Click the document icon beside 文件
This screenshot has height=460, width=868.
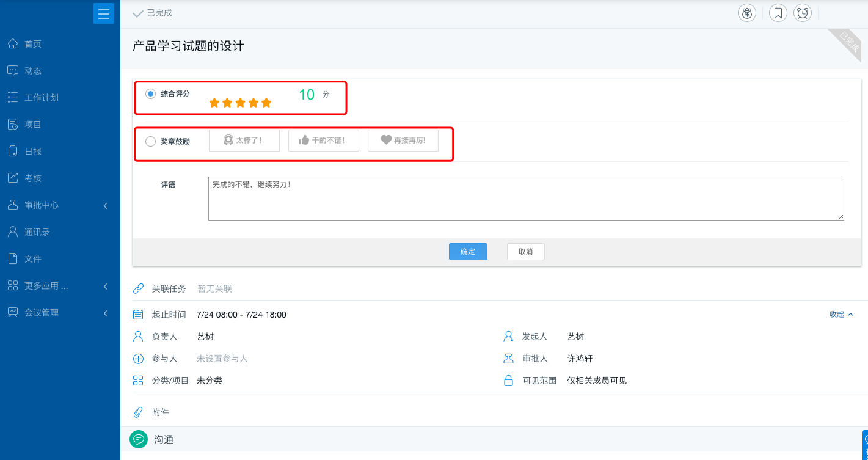pyautogui.click(x=13, y=258)
